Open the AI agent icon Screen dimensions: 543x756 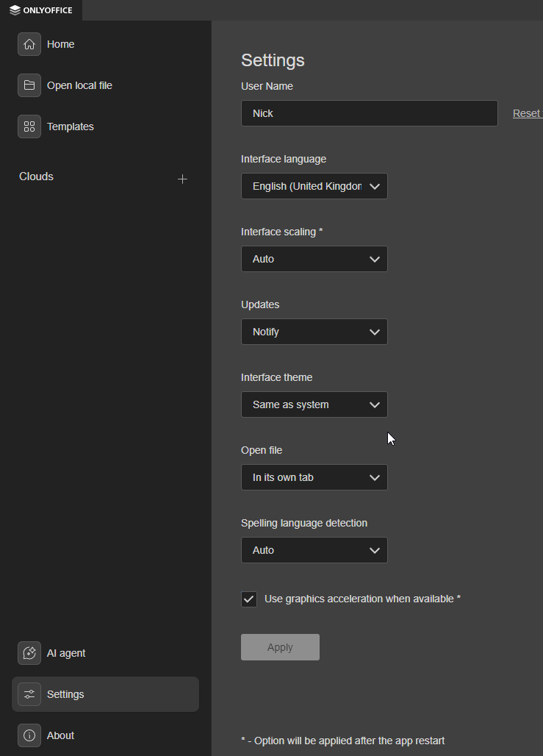[x=29, y=653]
